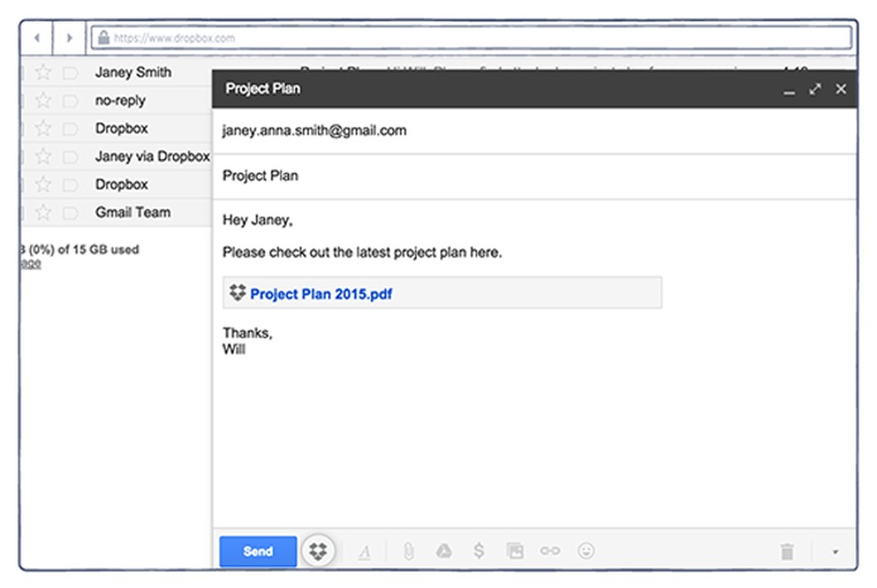
Task: Insert files using Google Drive icon
Action: coord(445,551)
